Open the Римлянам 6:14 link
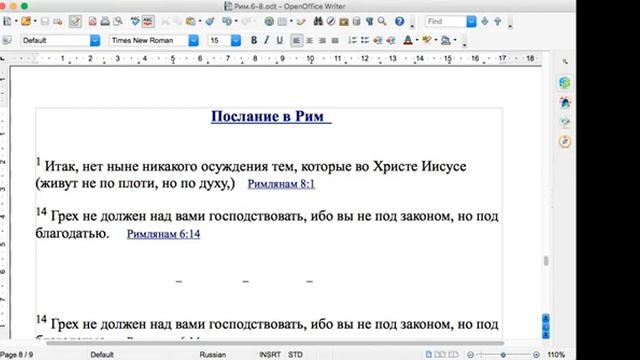Screen dimensions: 640x360 click(x=163, y=234)
